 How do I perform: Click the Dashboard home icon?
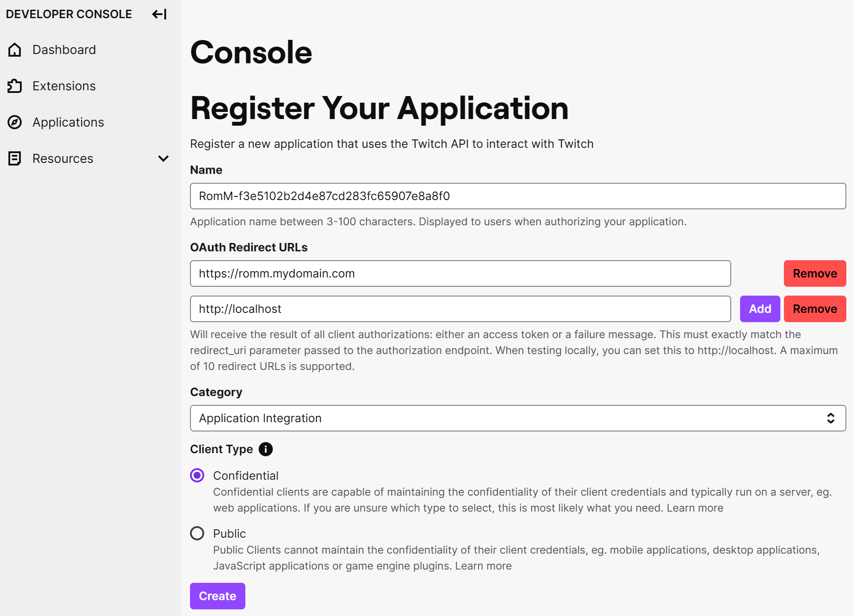click(x=15, y=50)
